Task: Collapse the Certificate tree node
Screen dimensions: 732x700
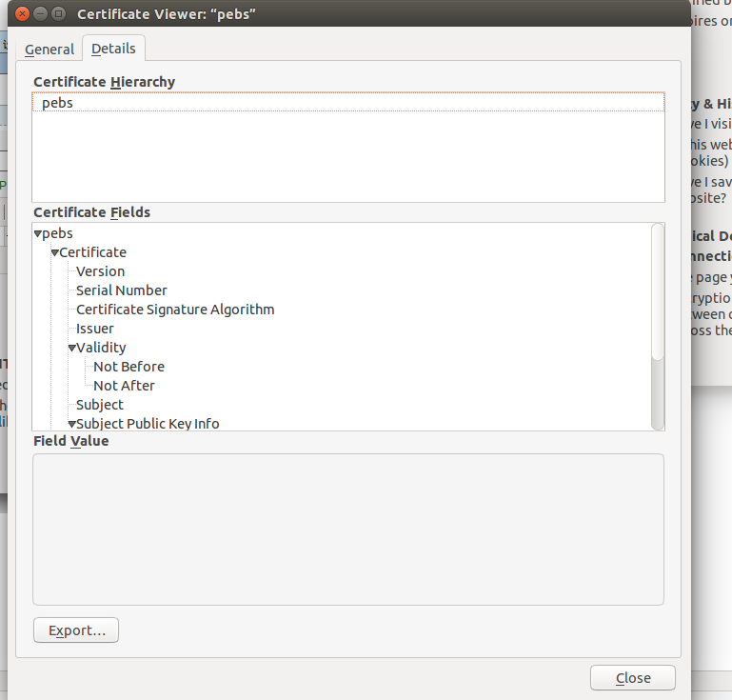Action: pyautogui.click(x=55, y=252)
